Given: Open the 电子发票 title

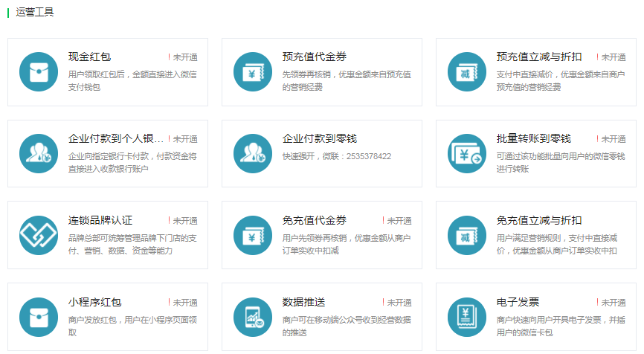Looking at the screenshot, I should pyautogui.click(x=518, y=302).
